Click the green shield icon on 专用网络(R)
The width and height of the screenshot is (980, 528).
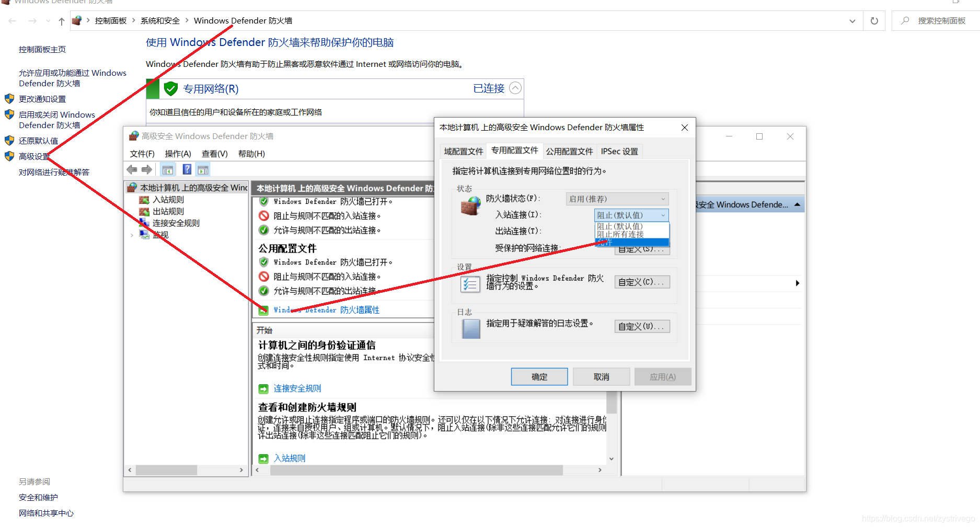(171, 89)
